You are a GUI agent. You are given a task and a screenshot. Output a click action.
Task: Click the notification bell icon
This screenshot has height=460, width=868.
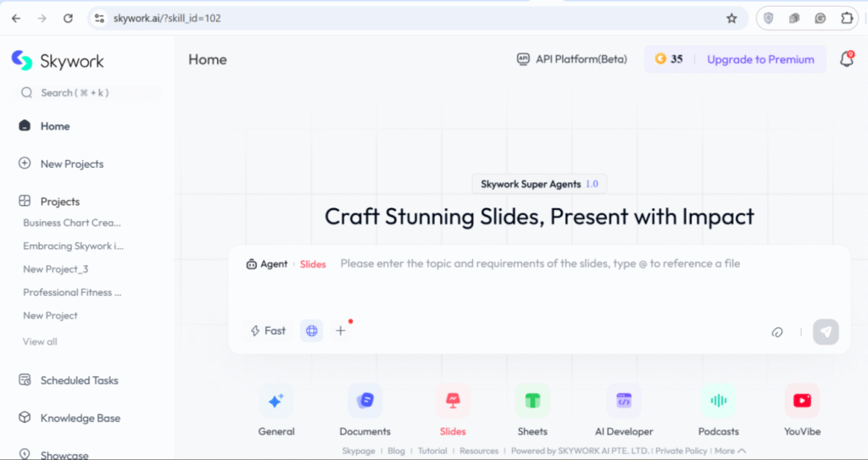coord(845,59)
